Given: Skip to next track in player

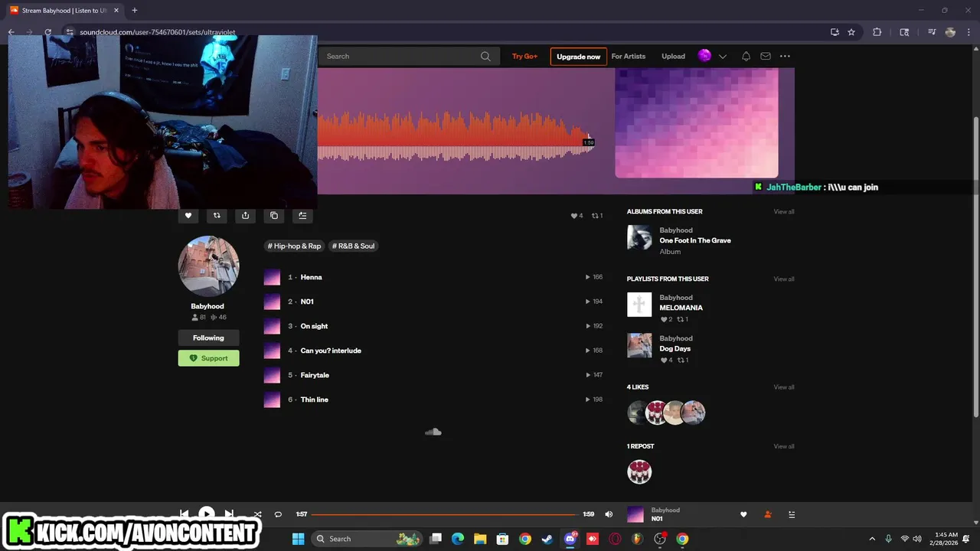Looking at the screenshot, I should coord(229,514).
